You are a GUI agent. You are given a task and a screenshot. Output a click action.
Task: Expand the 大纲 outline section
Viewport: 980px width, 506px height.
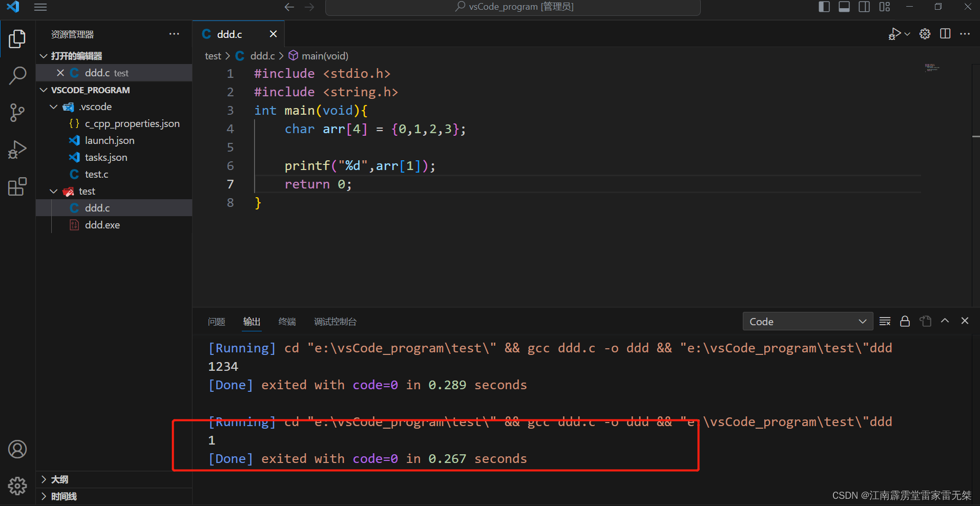pyautogui.click(x=44, y=479)
